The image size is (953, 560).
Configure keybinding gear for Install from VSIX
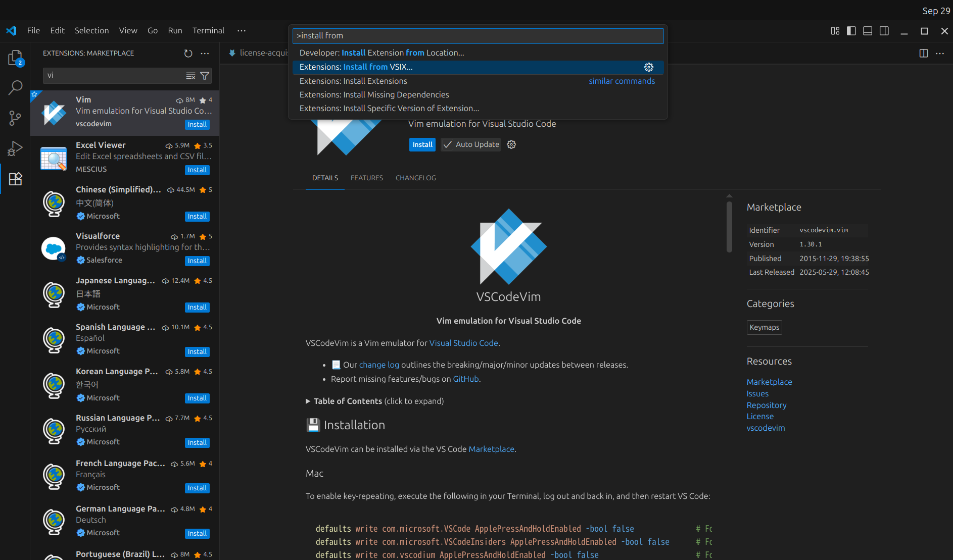click(649, 67)
